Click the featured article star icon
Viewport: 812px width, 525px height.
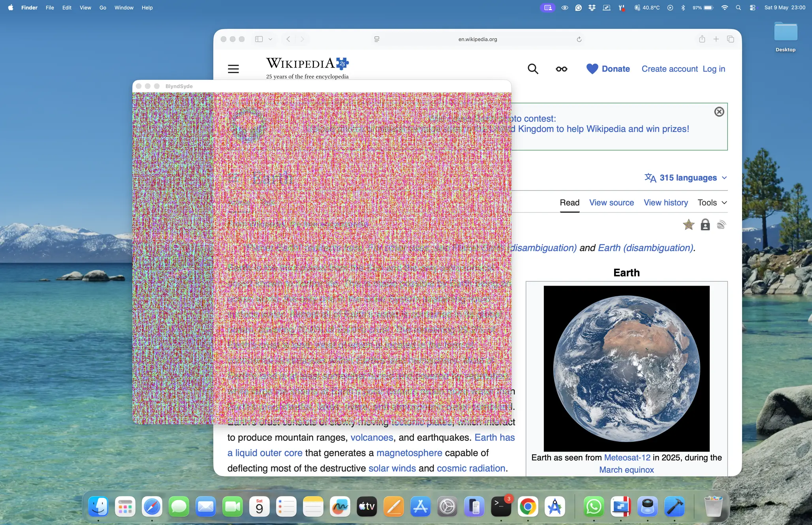click(x=688, y=225)
